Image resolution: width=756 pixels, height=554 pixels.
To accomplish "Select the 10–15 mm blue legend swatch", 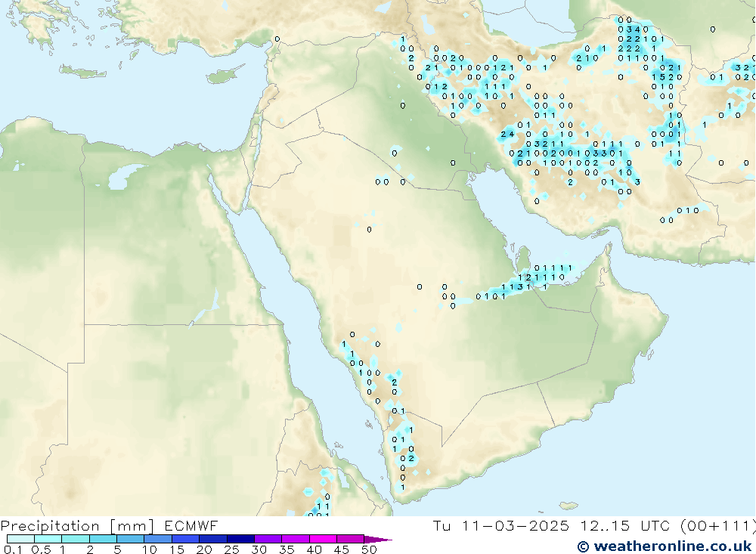I will [x=158, y=539].
